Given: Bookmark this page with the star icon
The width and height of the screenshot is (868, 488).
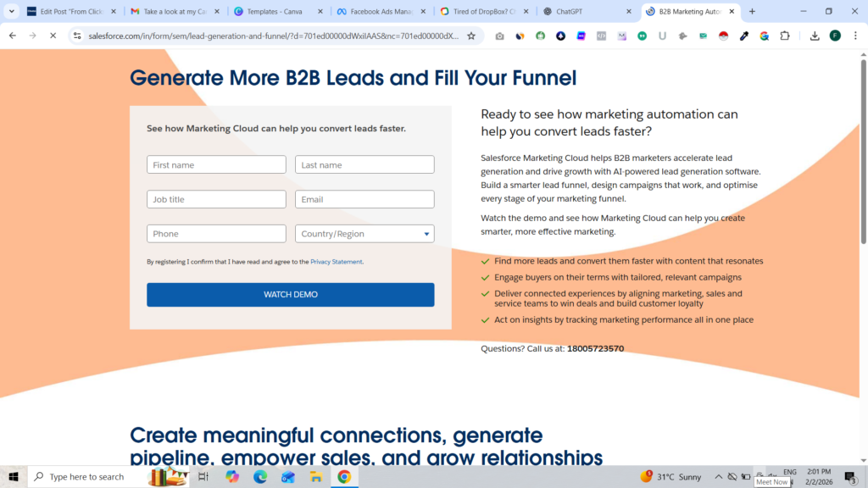Looking at the screenshot, I should [471, 36].
